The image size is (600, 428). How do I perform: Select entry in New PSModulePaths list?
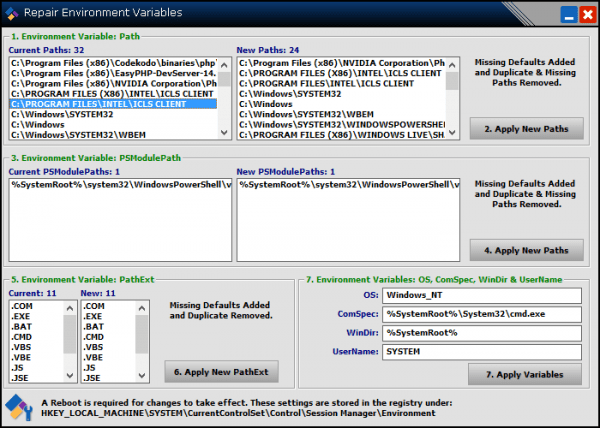(348, 185)
